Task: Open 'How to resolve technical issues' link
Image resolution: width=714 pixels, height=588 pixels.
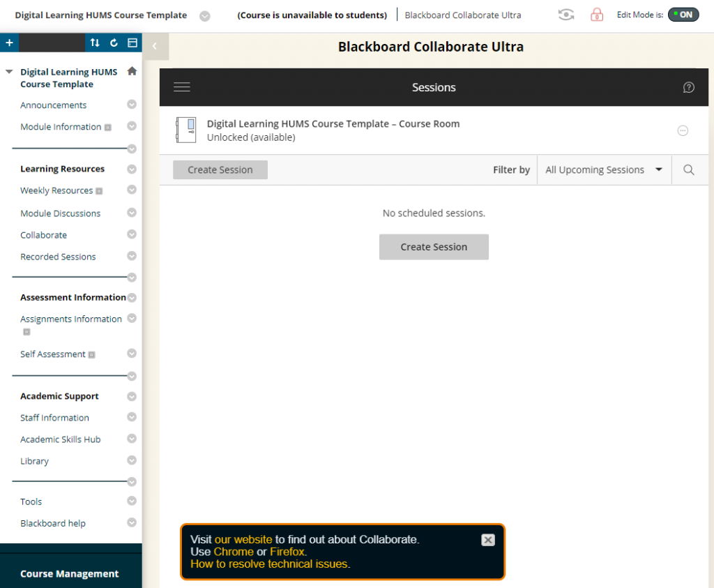Action: tap(269, 564)
